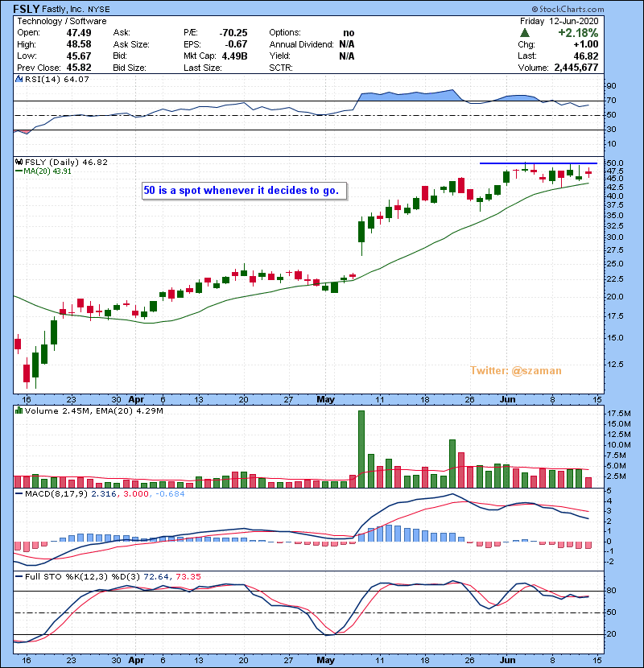Click the volume bars icon beside Volume label
Viewport: 644px width, 668px height.
19,410
